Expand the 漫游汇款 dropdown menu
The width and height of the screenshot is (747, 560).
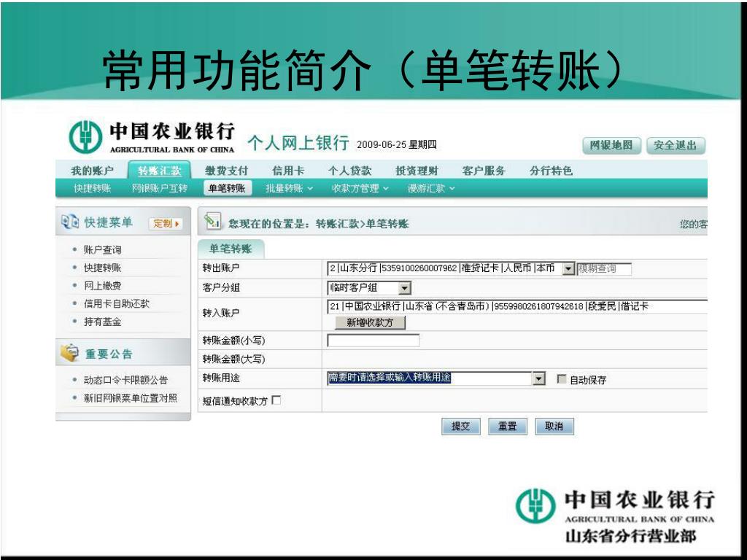click(x=431, y=188)
